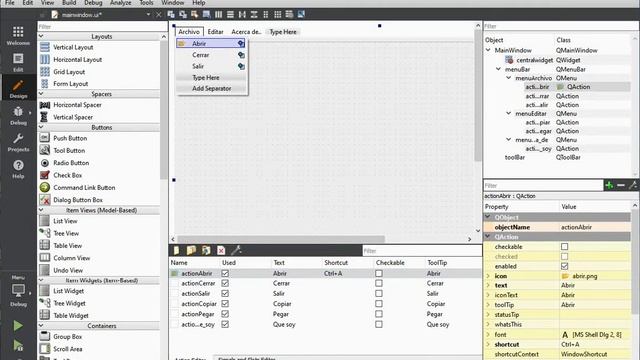This screenshot has width=640, height=360.
Task: Toggle Used checkbox for actionAbrir
Action: click(225, 273)
